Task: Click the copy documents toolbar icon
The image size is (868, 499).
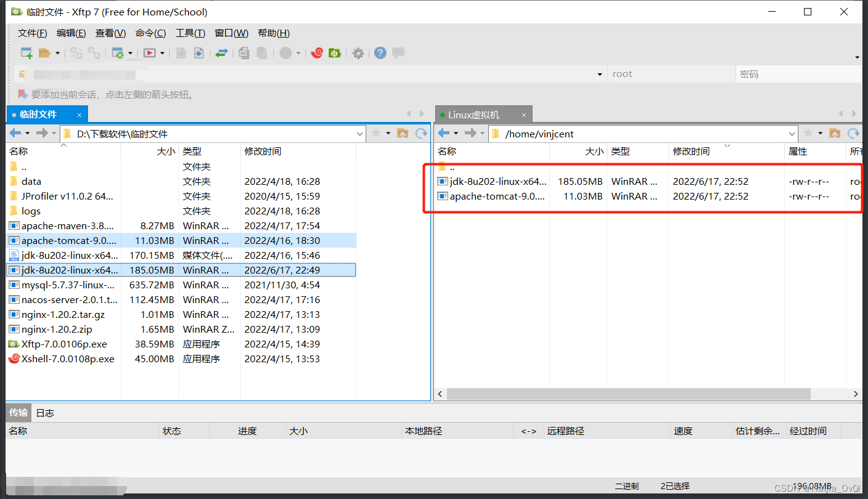Action: coord(244,53)
